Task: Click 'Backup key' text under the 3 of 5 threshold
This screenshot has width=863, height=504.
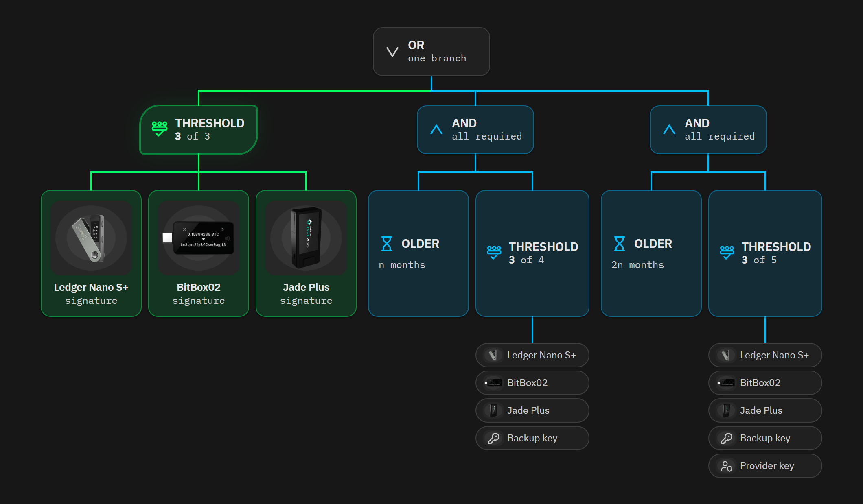Action: click(x=765, y=438)
